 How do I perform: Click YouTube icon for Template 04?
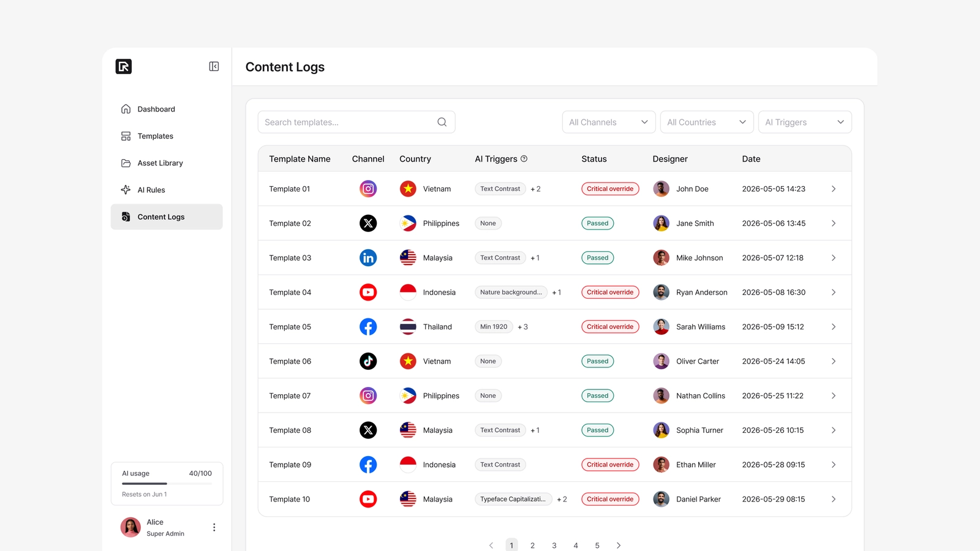click(368, 292)
